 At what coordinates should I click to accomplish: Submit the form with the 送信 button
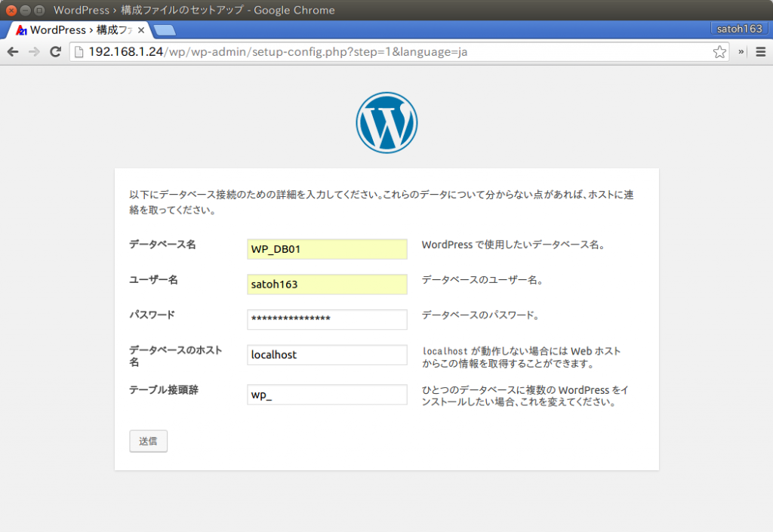tap(149, 441)
